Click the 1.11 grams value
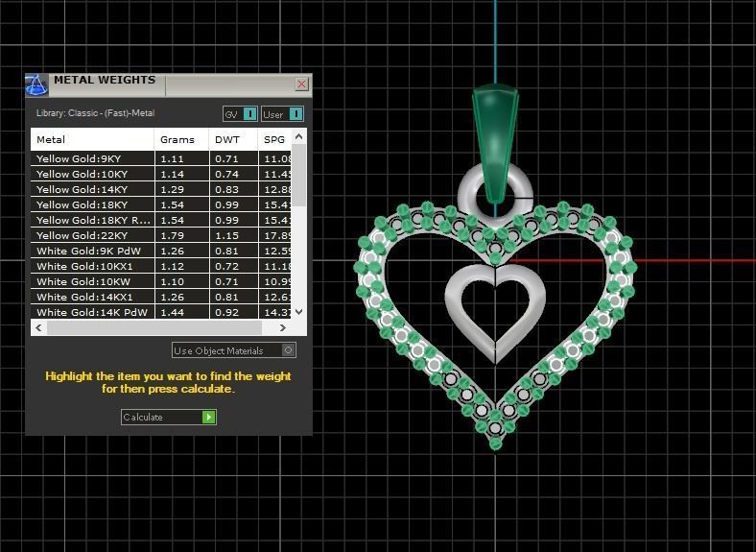Screen dimensions: 756x552 (172, 158)
